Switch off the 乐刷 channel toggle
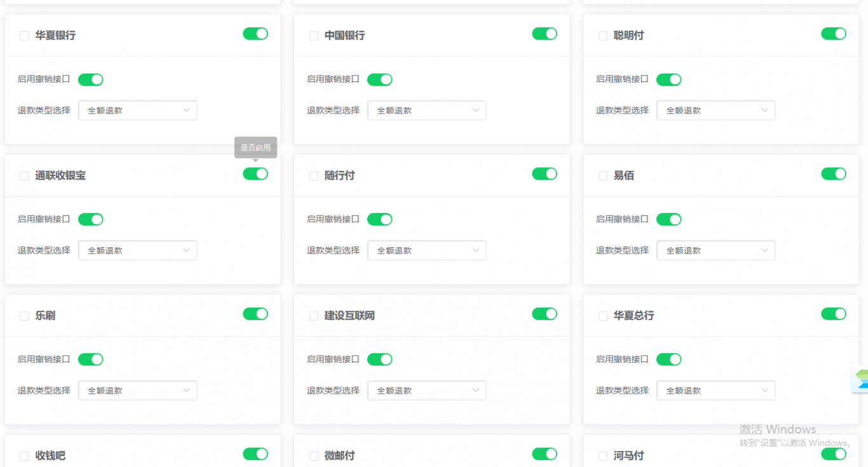This screenshot has width=868, height=467. pos(255,314)
